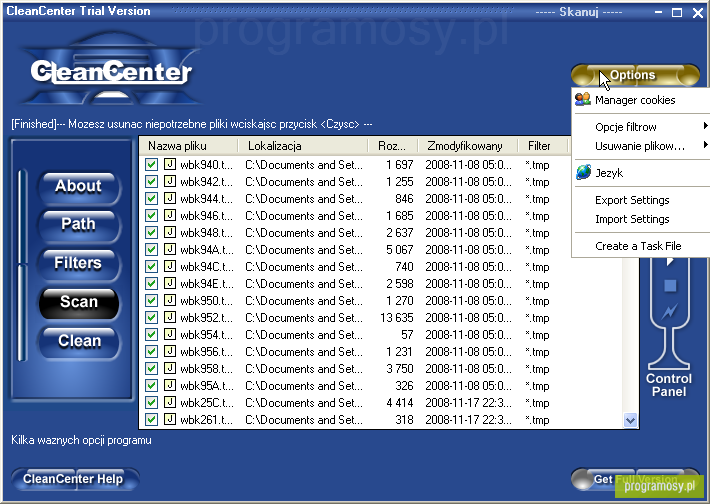Click the file icon of wbk94C row
This screenshot has height=504, width=710.
coord(170,266)
